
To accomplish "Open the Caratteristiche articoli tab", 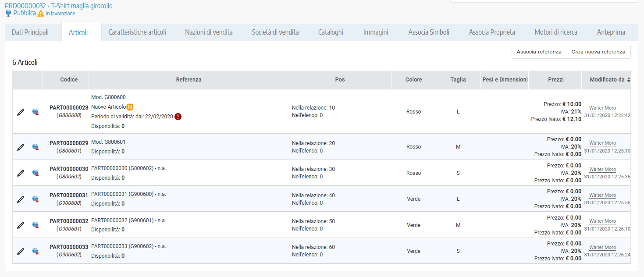I will tap(137, 32).
